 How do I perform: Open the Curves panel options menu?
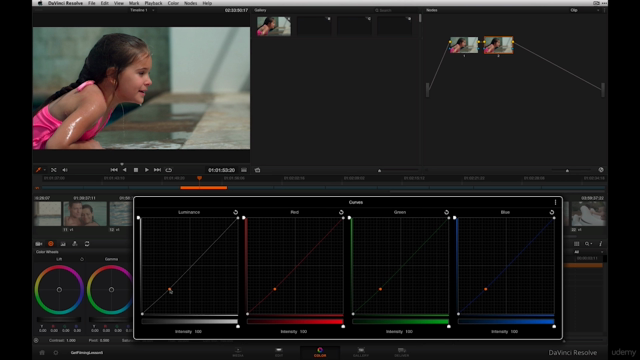click(556, 202)
